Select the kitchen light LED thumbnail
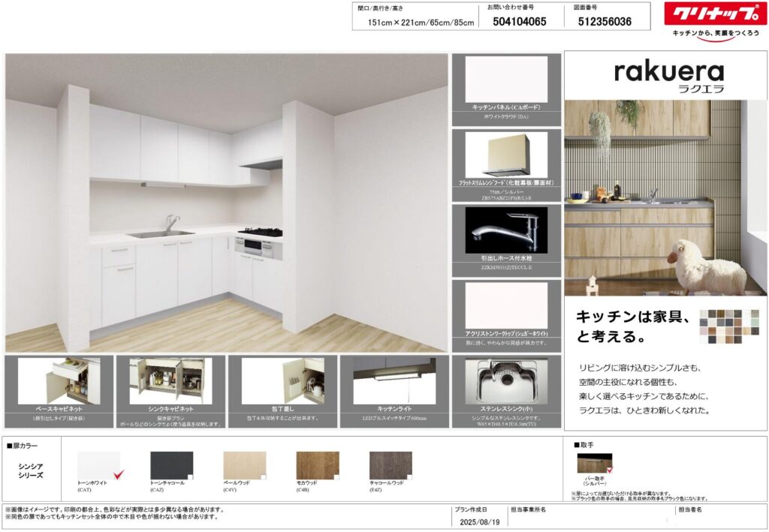The width and height of the screenshot is (769, 532). tap(394, 381)
